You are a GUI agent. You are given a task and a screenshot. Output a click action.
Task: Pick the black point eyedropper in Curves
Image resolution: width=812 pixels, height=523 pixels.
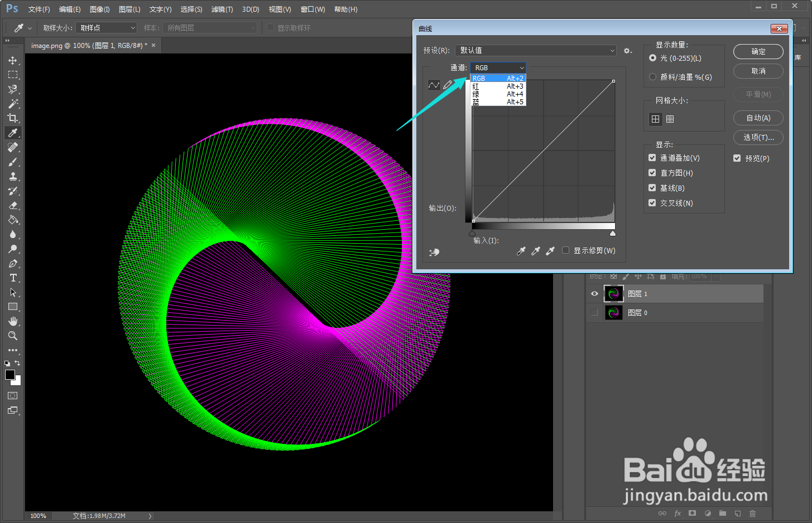click(x=521, y=251)
